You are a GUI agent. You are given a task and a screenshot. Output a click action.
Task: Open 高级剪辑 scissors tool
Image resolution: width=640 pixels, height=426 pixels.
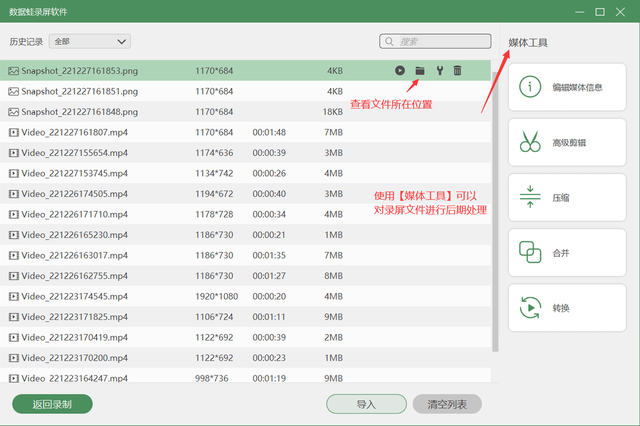coord(567,142)
